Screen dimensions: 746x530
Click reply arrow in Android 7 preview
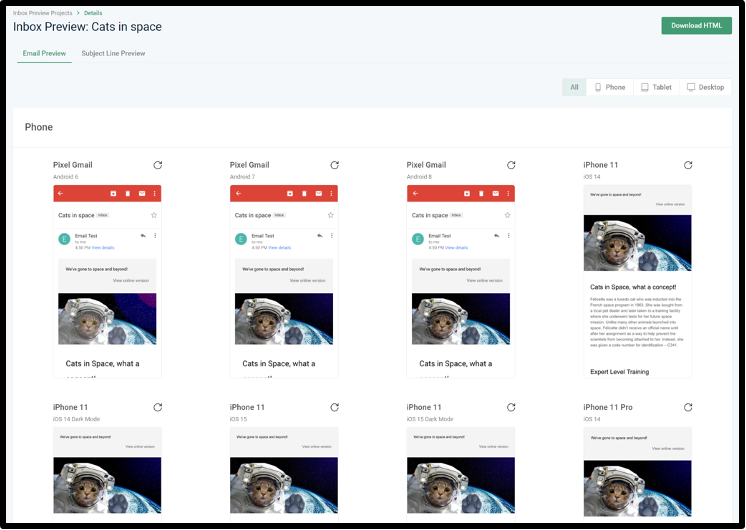tap(320, 236)
